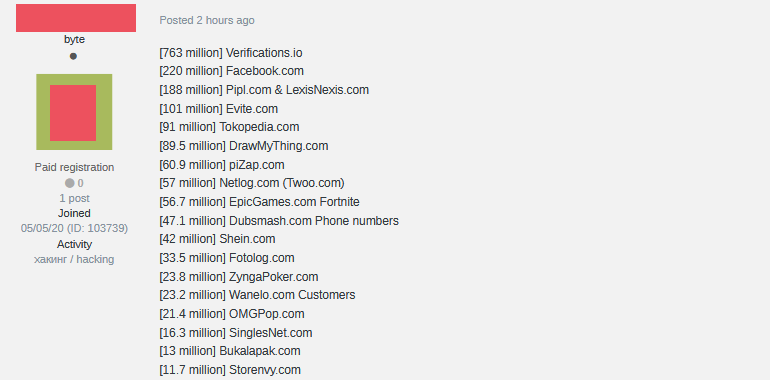Click the gray reputation circle icon

click(x=70, y=183)
